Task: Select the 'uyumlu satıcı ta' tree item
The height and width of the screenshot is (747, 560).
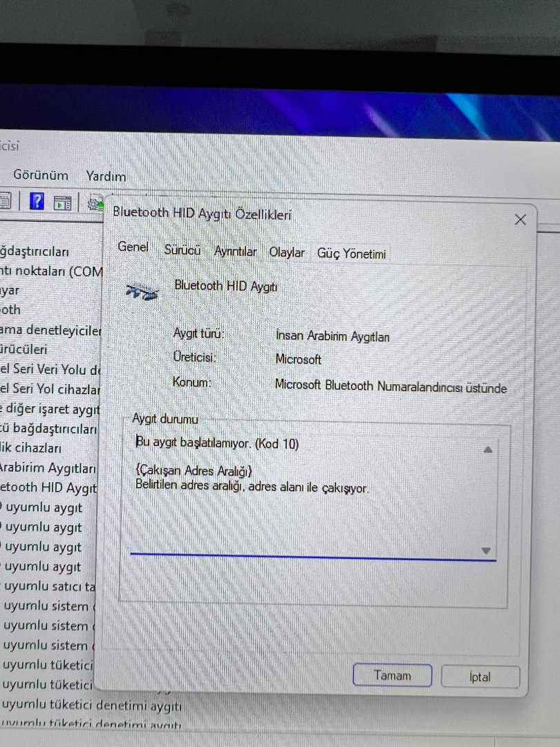Action: [x=49, y=587]
